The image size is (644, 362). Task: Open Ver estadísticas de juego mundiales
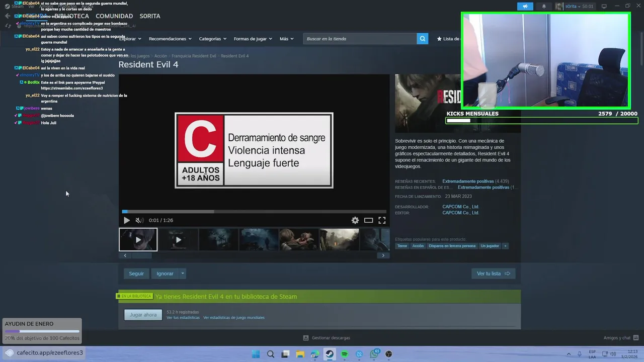pos(234,318)
